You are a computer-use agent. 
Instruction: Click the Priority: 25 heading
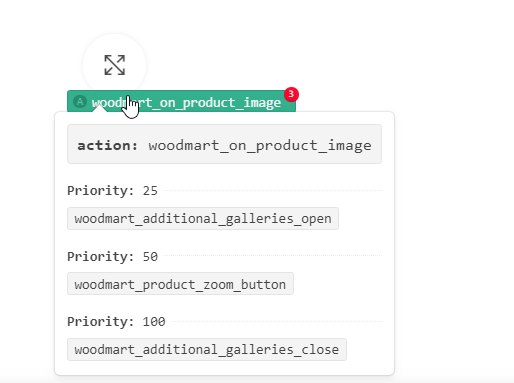coord(112,191)
